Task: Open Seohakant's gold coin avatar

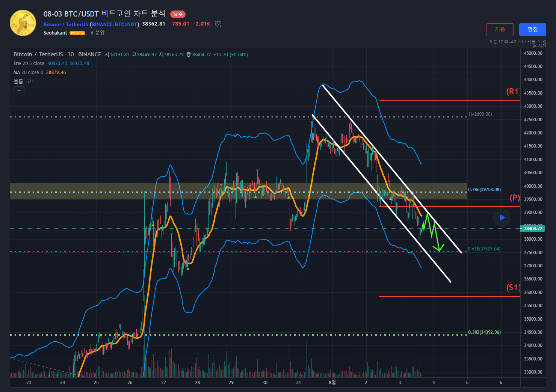Action: click(23, 23)
